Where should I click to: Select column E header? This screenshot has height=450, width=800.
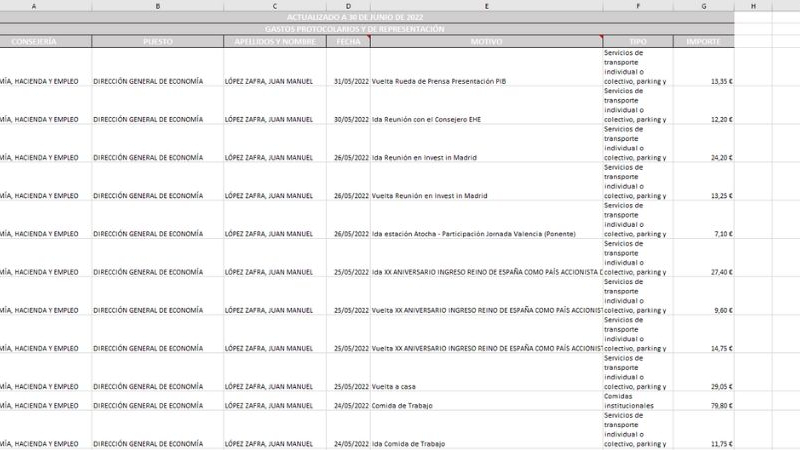(487, 6)
